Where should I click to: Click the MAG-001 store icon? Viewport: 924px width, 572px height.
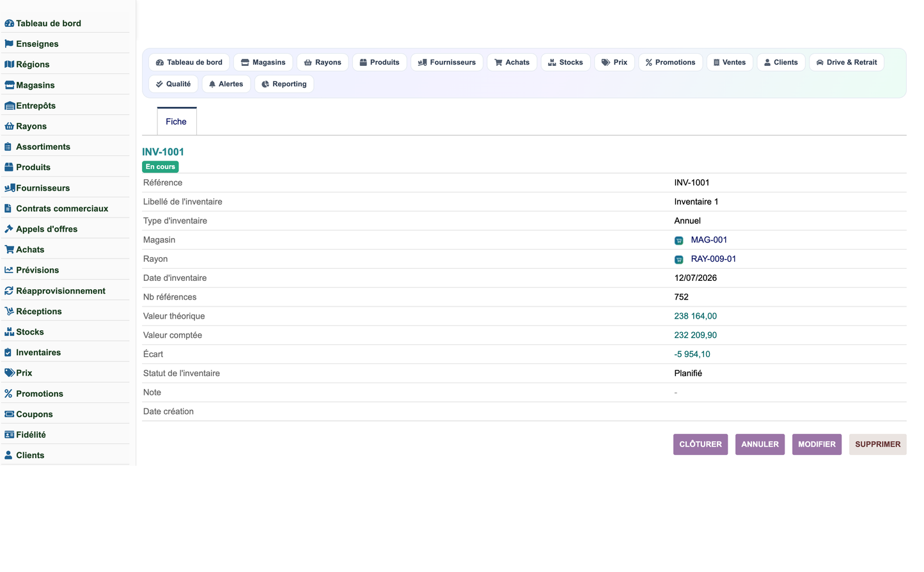coord(678,241)
